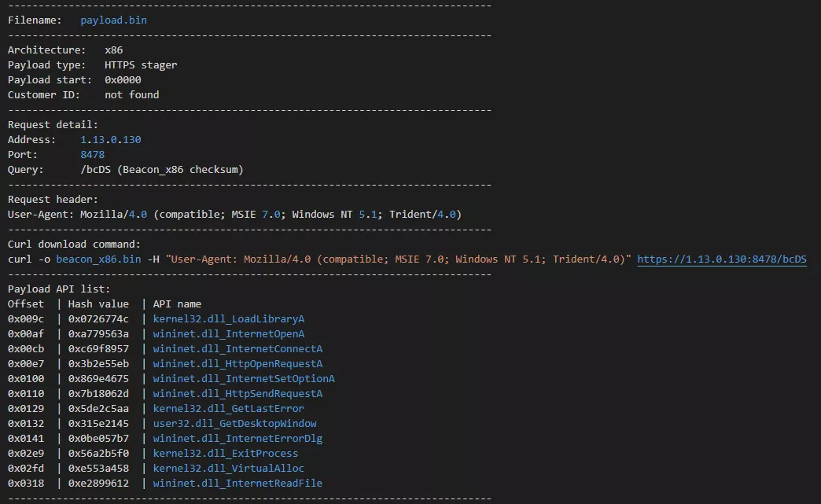The height and width of the screenshot is (504, 821).
Task: Click offset 0x00cb in API list
Action: click(x=26, y=348)
